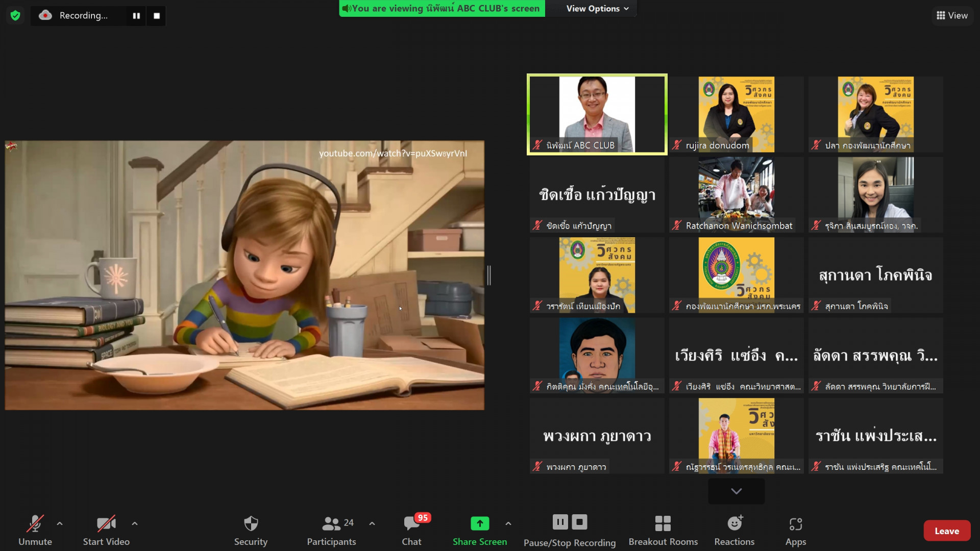
Task: Start video camera
Action: 106,531
